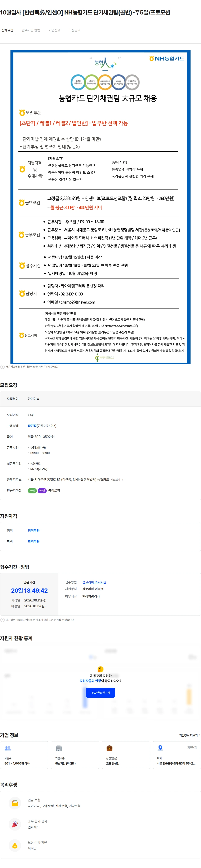Click the 501~1,000명 이하 employee count
The height and width of the screenshot is (868, 201).
point(17,763)
